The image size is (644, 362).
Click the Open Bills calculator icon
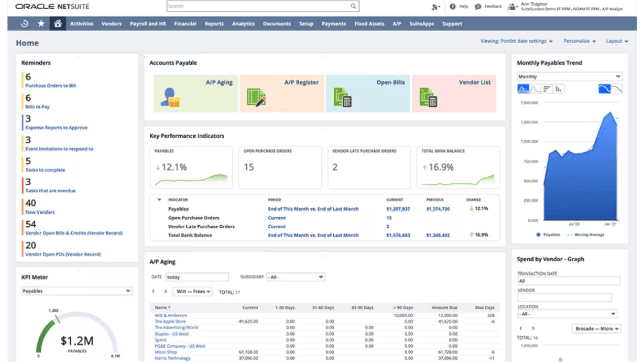343,97
